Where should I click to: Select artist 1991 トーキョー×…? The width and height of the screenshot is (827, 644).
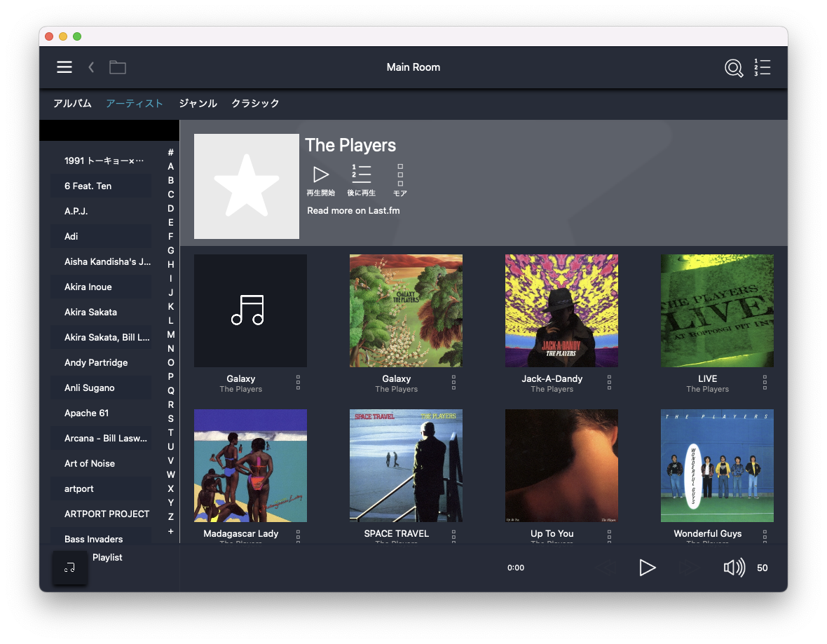[101, 160]
